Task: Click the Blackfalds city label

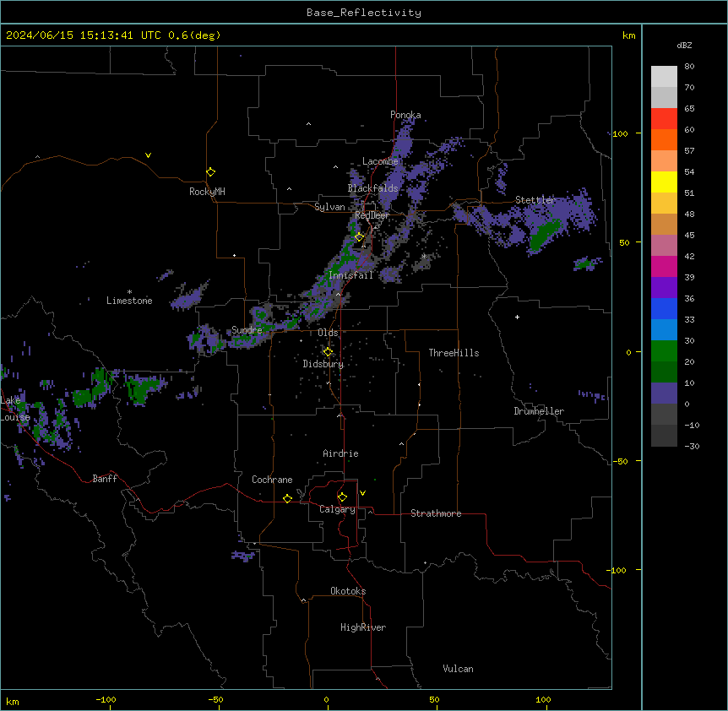Action: point(372,188)
